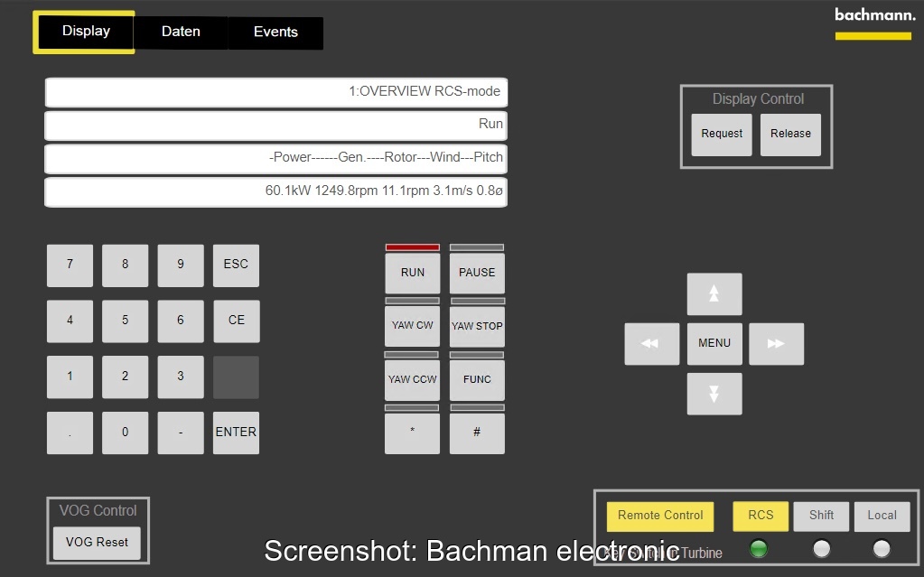Click the Display tab
This screenshot has height=577, width=924.
click(86, 32)
